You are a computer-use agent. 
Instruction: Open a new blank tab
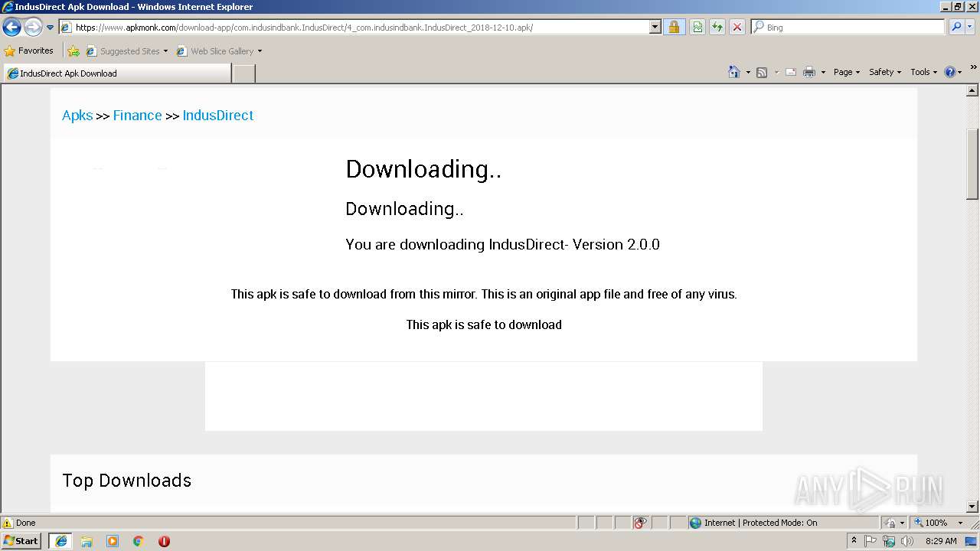click(243, 73)
